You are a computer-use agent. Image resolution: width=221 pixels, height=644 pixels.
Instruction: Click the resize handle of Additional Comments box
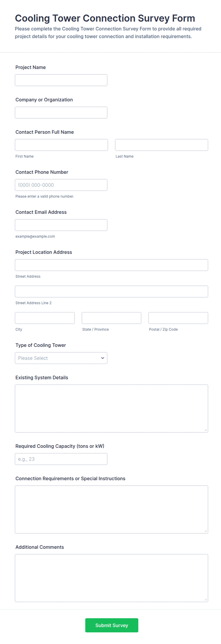pos(206,600)
